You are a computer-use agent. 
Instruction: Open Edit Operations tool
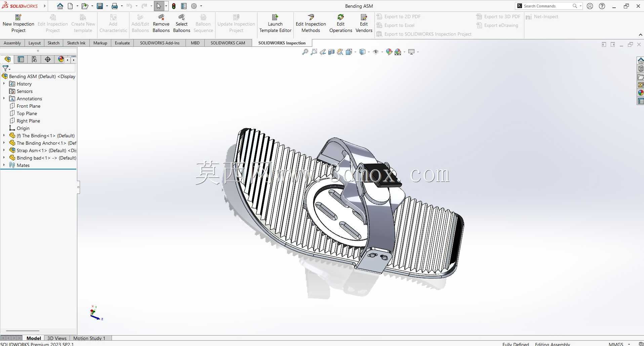(x=340, y=24)
